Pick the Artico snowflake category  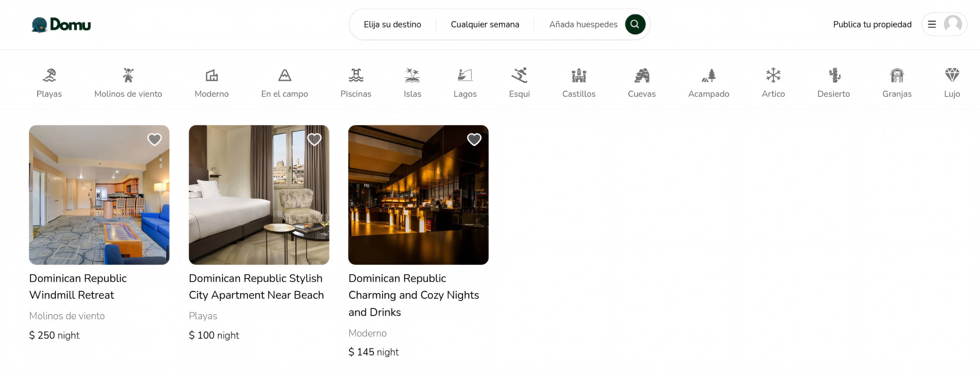(x=773, y=83)
